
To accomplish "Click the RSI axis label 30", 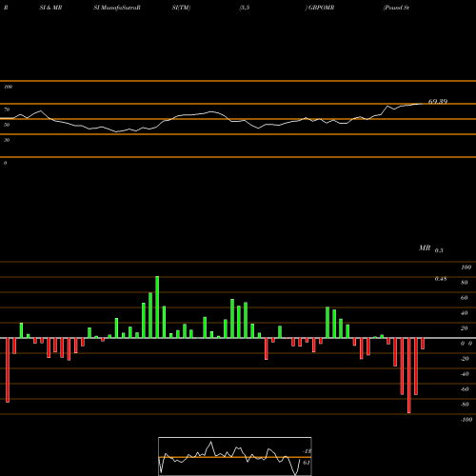I will (x=7, y=140).
